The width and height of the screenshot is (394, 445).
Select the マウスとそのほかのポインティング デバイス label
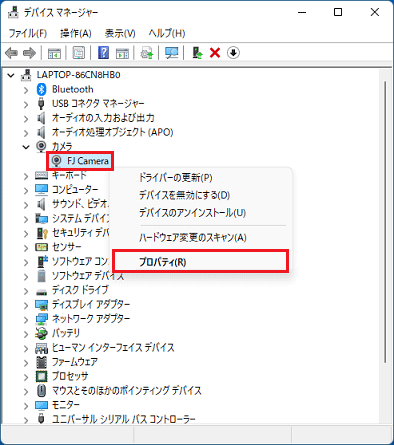pos(127,390)
